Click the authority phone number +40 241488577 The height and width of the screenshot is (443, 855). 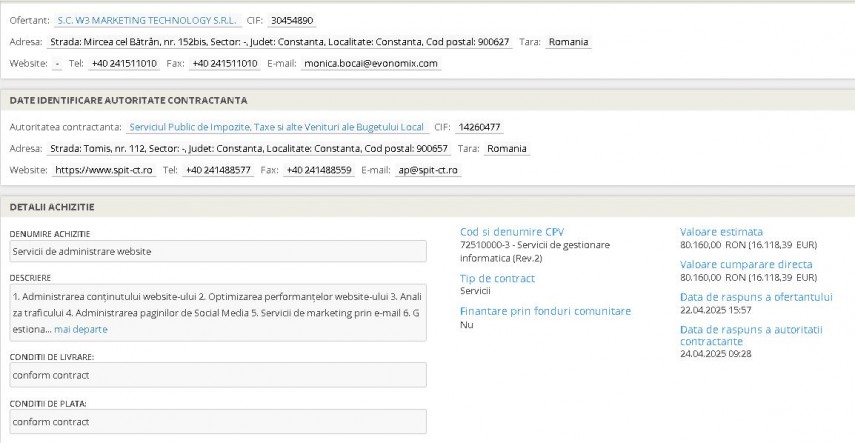click(218, 170)
